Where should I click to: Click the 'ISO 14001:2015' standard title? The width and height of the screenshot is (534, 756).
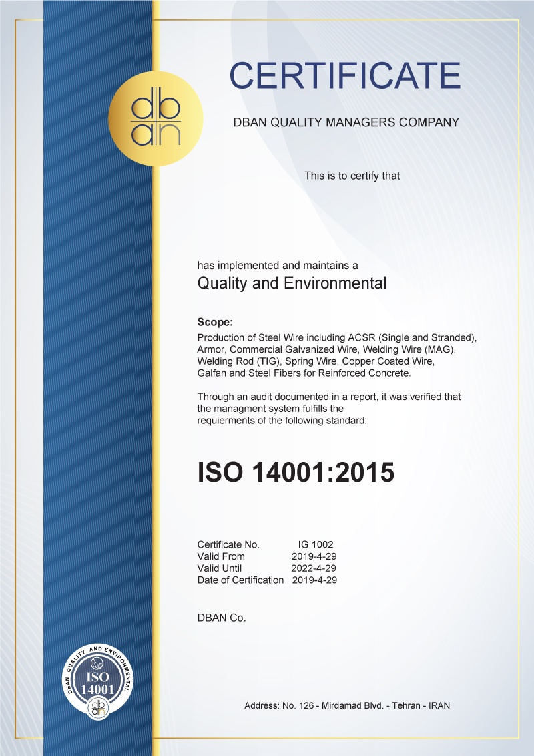tap(296, 472)
